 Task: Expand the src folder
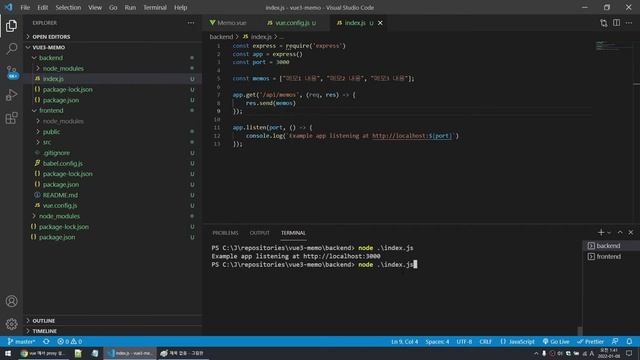coord(112,142)
